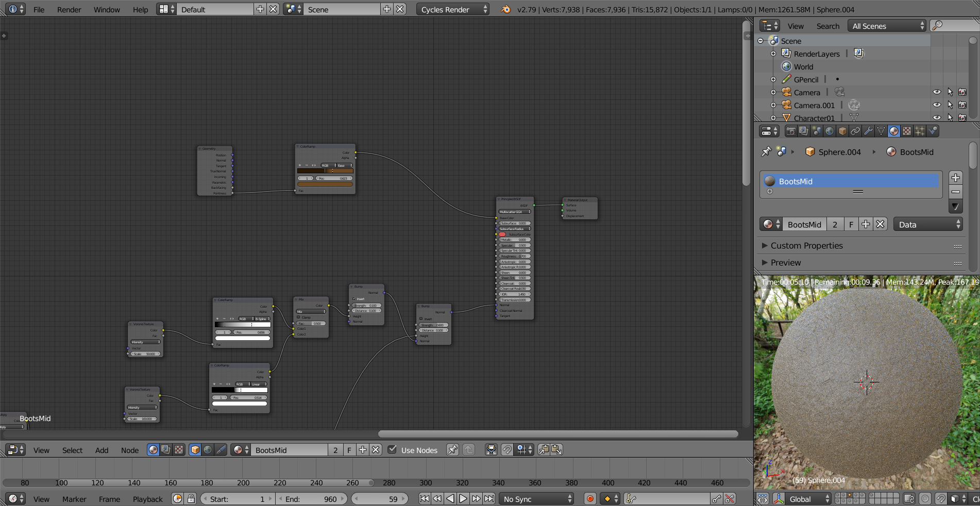Screen dimensions: 980x506
Task: Paste nodes from clipboard
Action: tap(556, 450)
